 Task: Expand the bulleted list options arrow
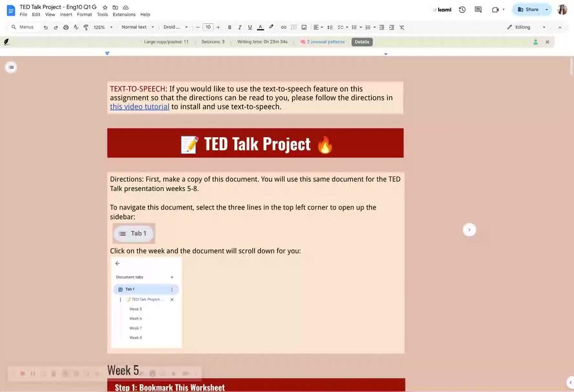coord(361,27)
